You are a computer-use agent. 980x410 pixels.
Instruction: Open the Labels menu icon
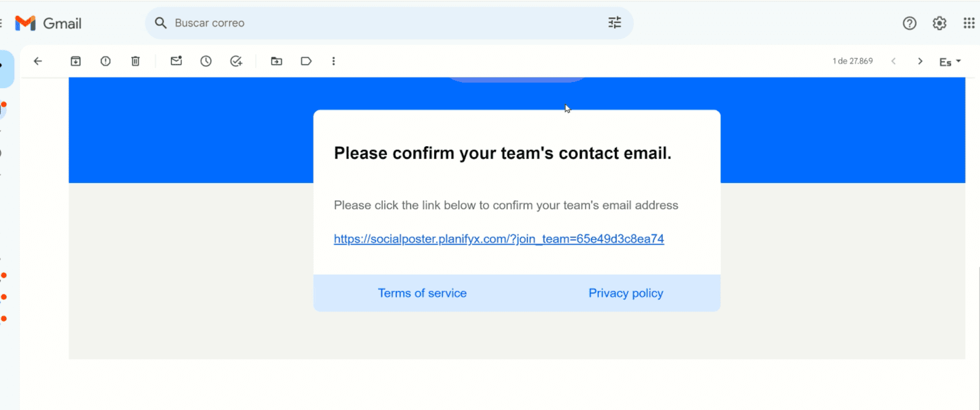pos(306,61)
